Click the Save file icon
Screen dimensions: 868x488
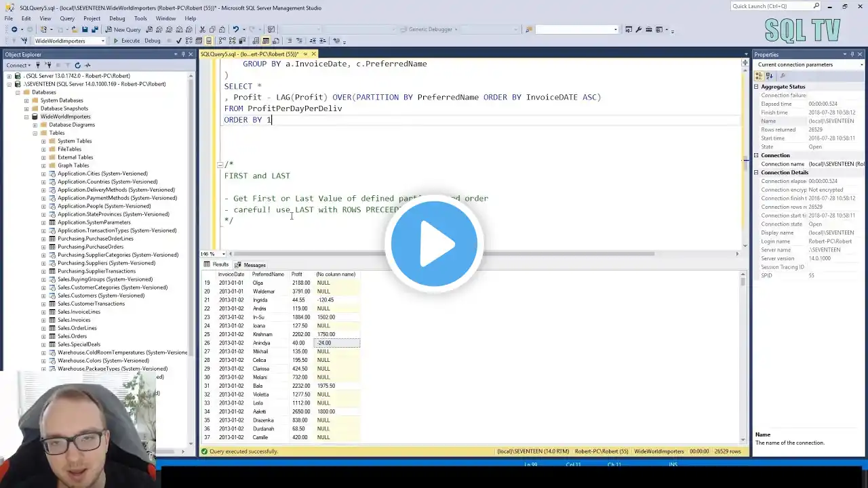click(85, 30)
